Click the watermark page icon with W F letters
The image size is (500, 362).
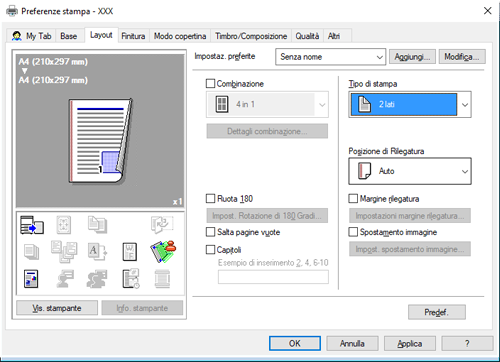(x=130, y=252)
